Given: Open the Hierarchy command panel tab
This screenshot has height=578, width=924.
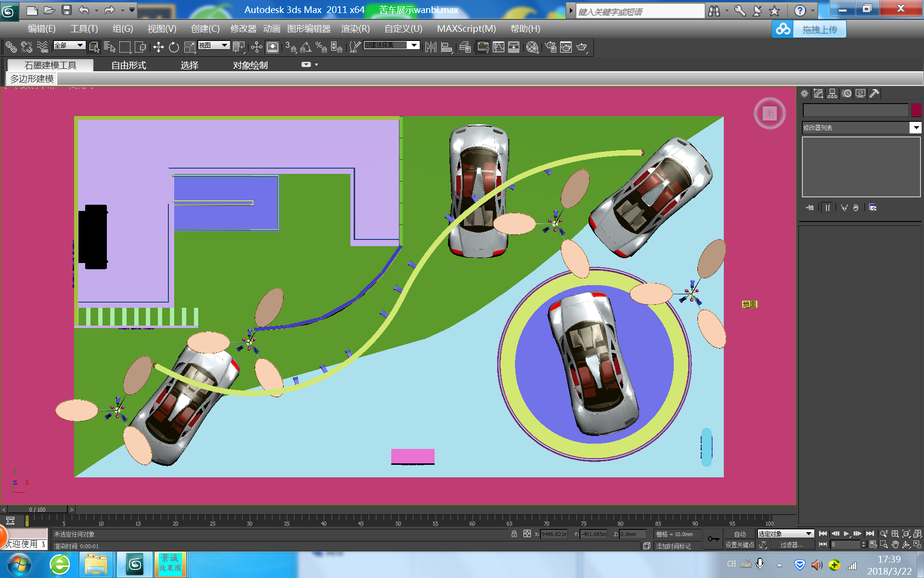Looking at the screenshot, I should 833,93.
